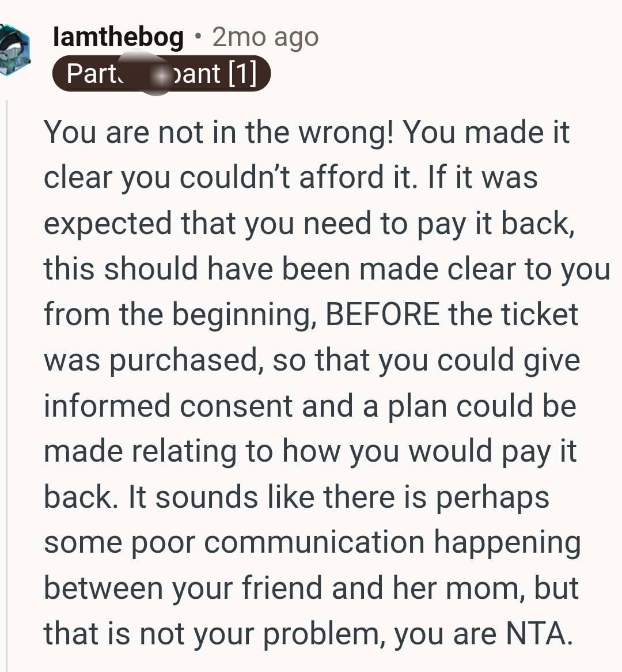Click the phrase "informed consent" in the comment

coord(168,405)
